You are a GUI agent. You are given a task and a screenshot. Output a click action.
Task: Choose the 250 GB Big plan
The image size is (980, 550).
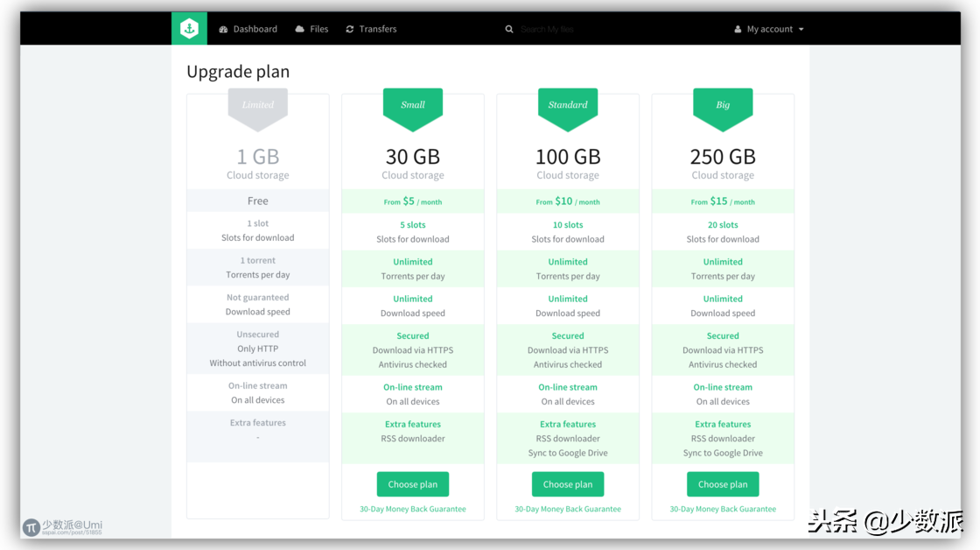[x=723, y=484]
